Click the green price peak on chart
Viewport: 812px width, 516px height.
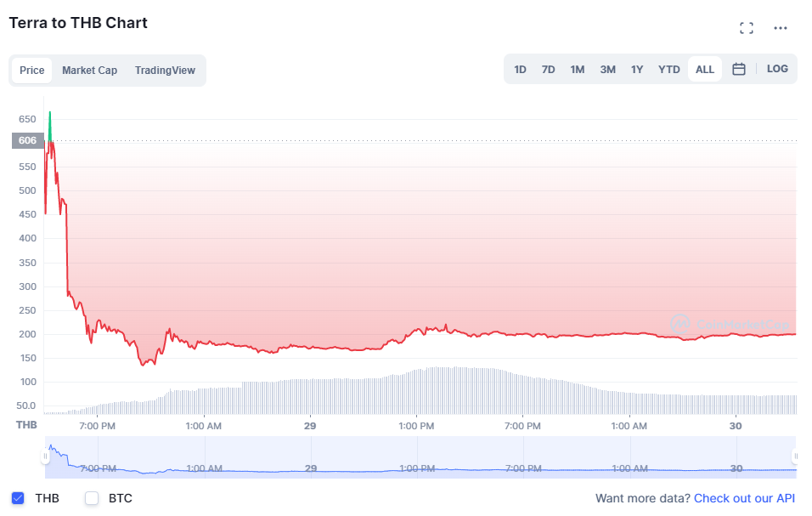(x=50, y=124)
